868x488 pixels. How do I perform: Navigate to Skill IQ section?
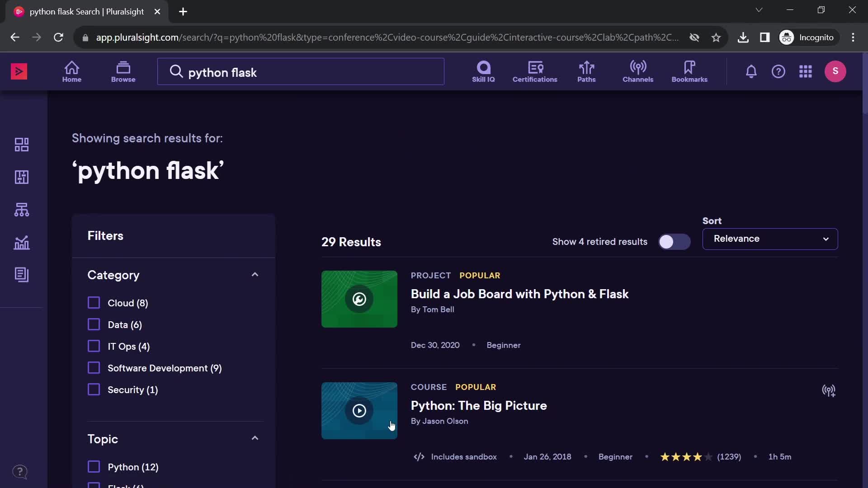point(483,71)
